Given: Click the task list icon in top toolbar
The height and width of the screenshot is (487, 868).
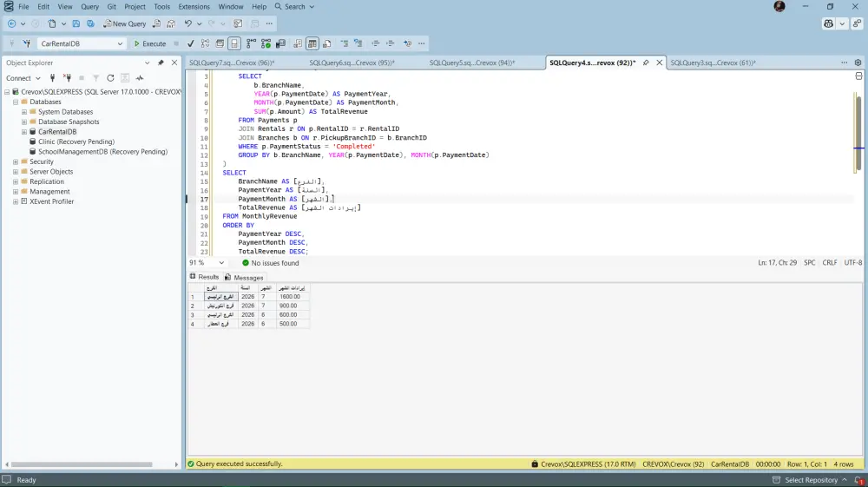Looking at the screenshot, I should pyautogui.click(x=238, y=23).
